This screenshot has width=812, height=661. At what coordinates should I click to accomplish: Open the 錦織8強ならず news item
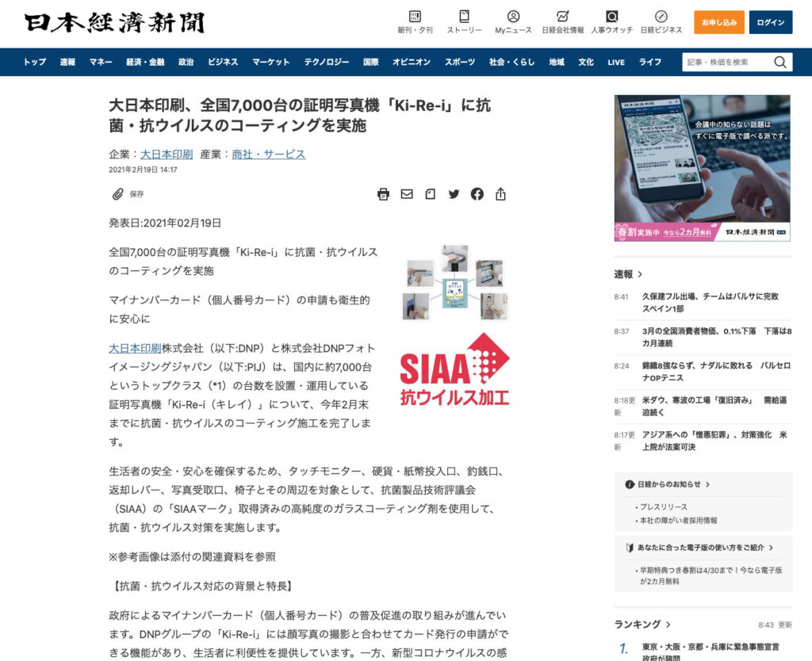coord(716,372)
